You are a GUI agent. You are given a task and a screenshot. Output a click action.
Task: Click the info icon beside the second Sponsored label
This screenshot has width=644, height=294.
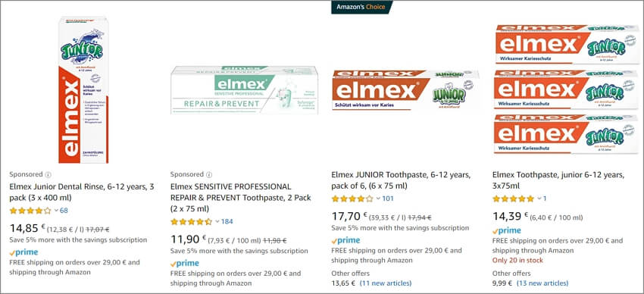208,174
